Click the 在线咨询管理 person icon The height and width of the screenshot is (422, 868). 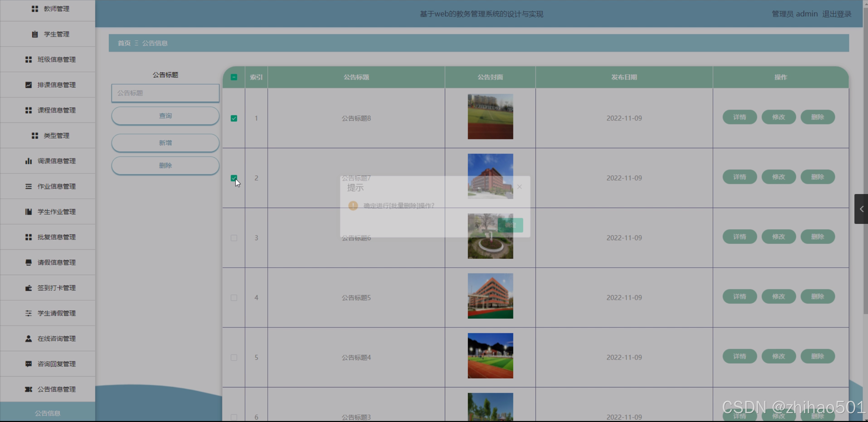click(x=28, y=338)
